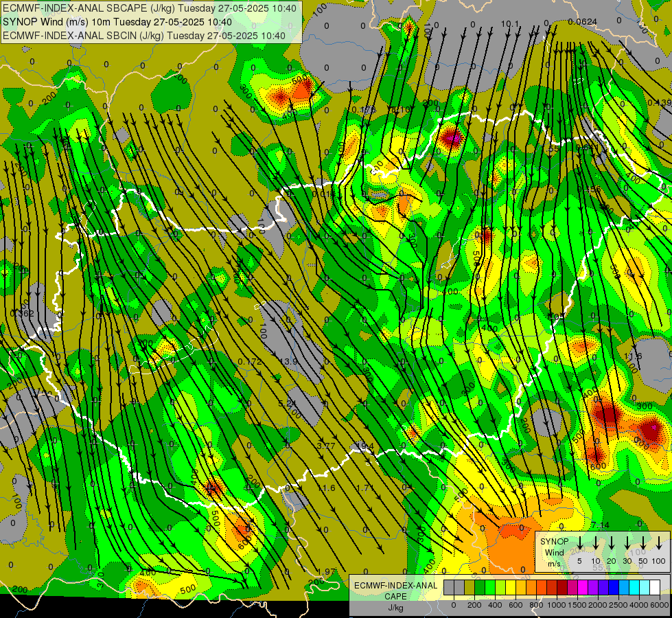
Task: Click the map value 19.4
Action: point(364,446)
